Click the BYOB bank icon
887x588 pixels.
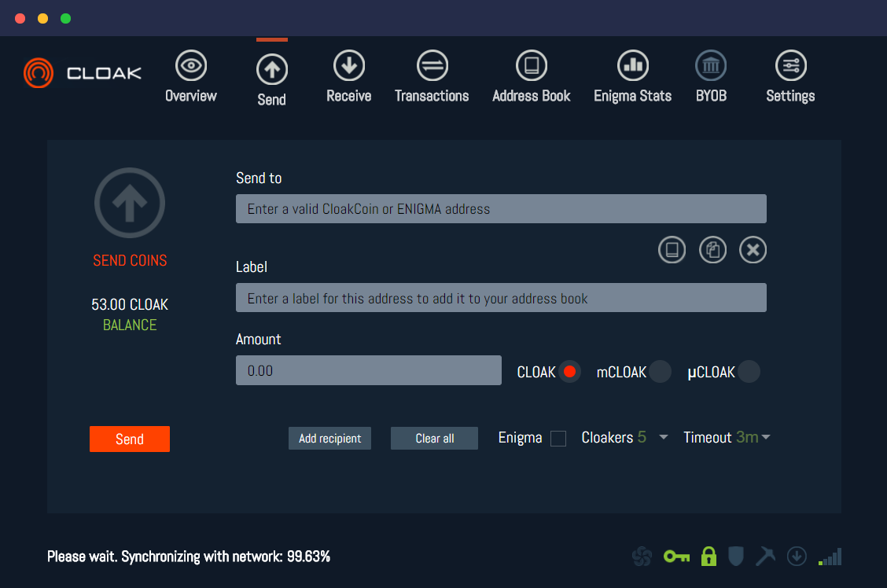(x=710, y=65)
